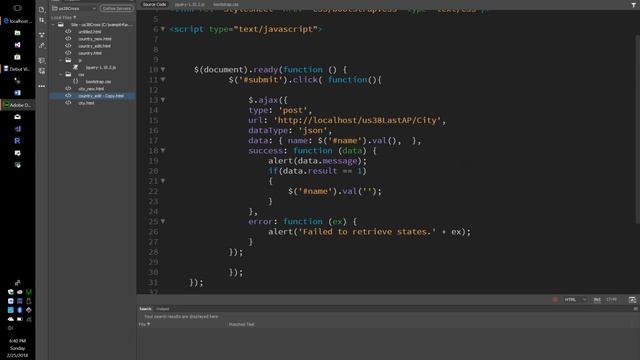Select city.html in Files panel
This screenshot has height=360, width=640.
click(x=86, y=103)
